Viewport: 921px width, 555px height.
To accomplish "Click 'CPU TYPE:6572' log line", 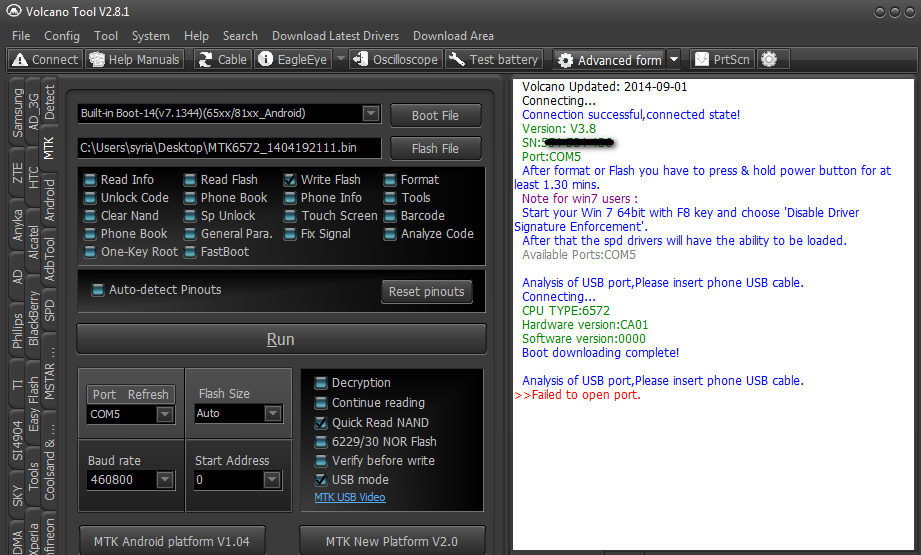I will tap(566, 311).
